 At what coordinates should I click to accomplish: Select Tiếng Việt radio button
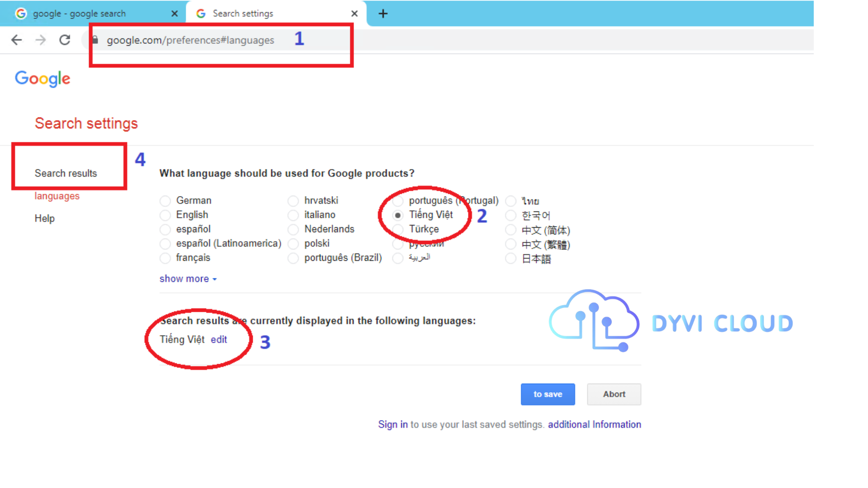pyautogui.click(x=398, y=215)
